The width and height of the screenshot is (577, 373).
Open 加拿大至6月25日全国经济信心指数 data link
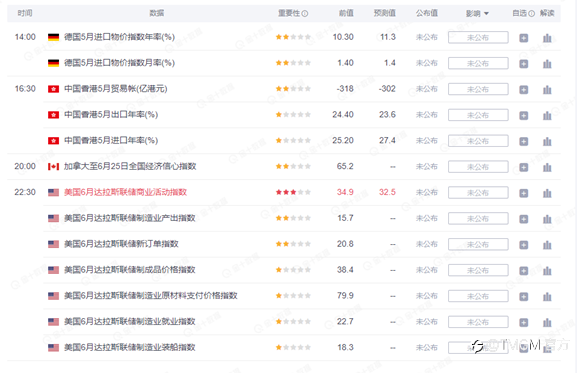[x=130, y=166]
